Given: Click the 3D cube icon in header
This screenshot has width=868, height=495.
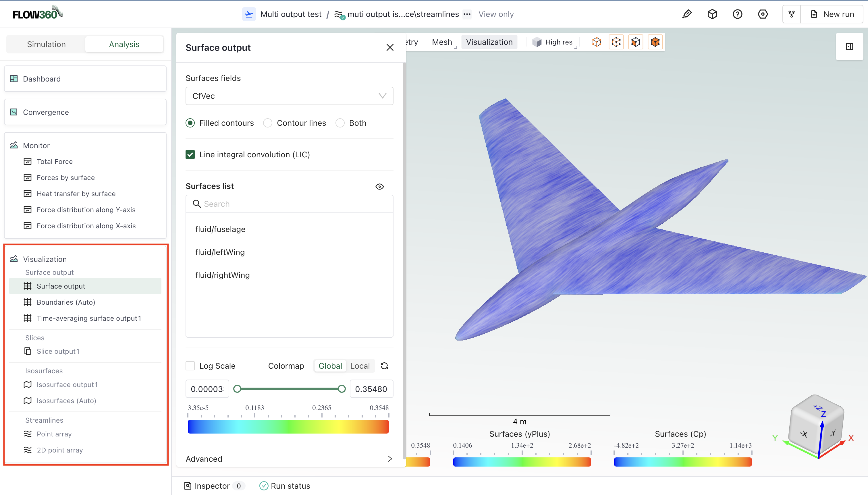Looking at the screenshot, I should coord(712,14).
